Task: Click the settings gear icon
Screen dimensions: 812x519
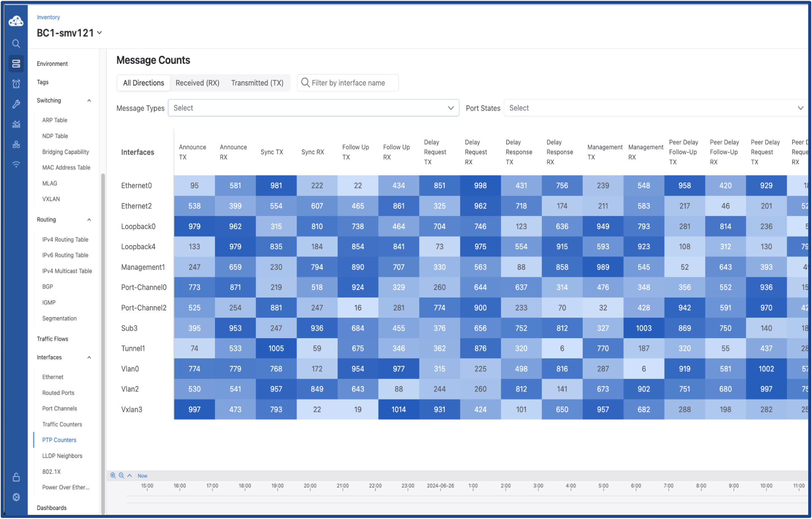Action: tap(16, 497)
